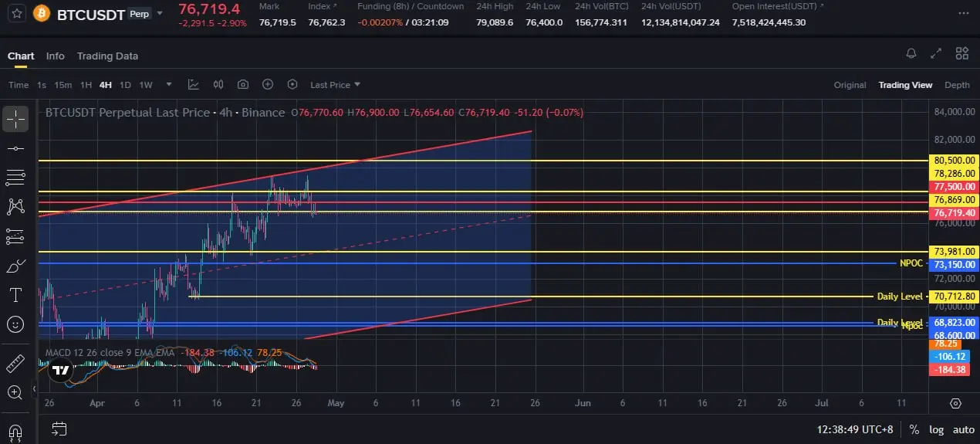
Task: Select the 15m time interval
Action: tap(63, 85)
